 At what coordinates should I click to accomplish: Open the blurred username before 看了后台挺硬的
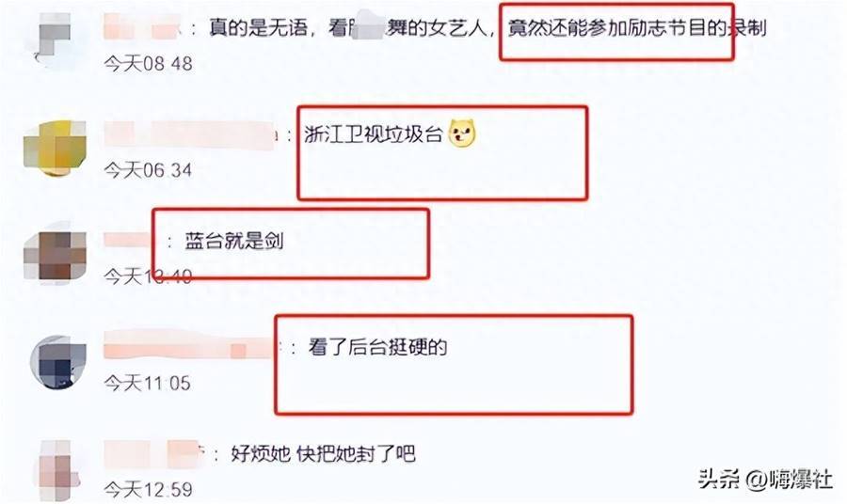click(x=190, y=345)
